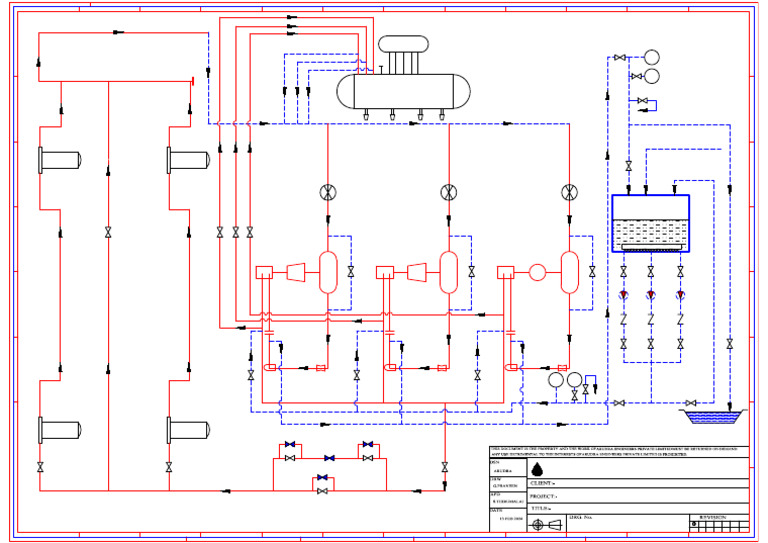Select the projection symbol in the title block

547,525
